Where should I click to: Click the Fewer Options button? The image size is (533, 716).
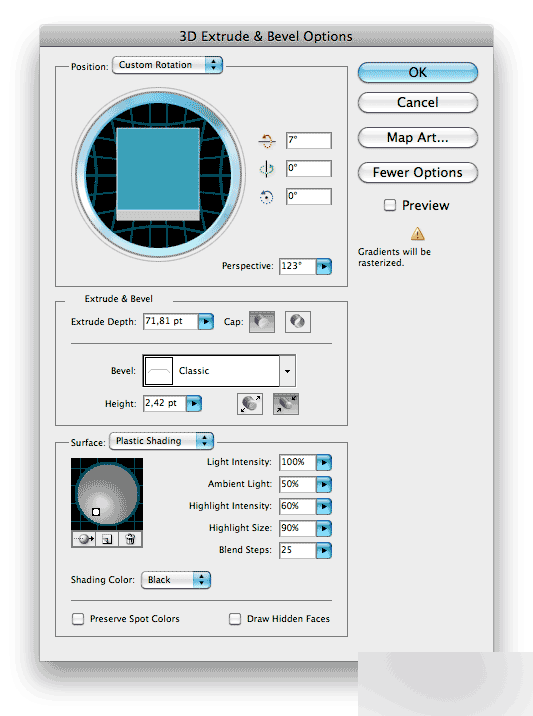coord(417,173)
